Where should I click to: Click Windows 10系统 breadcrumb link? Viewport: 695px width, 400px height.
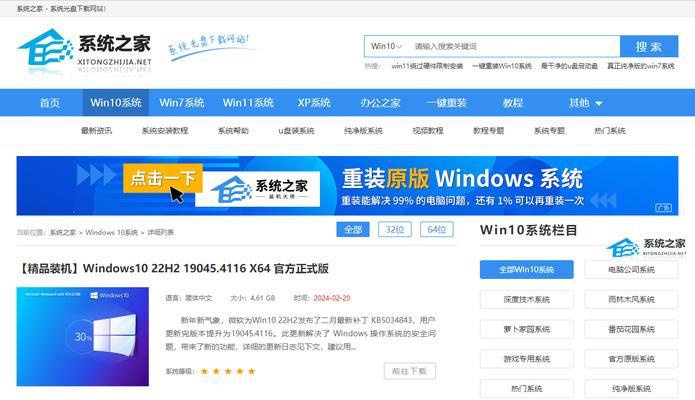pos(112,232)
